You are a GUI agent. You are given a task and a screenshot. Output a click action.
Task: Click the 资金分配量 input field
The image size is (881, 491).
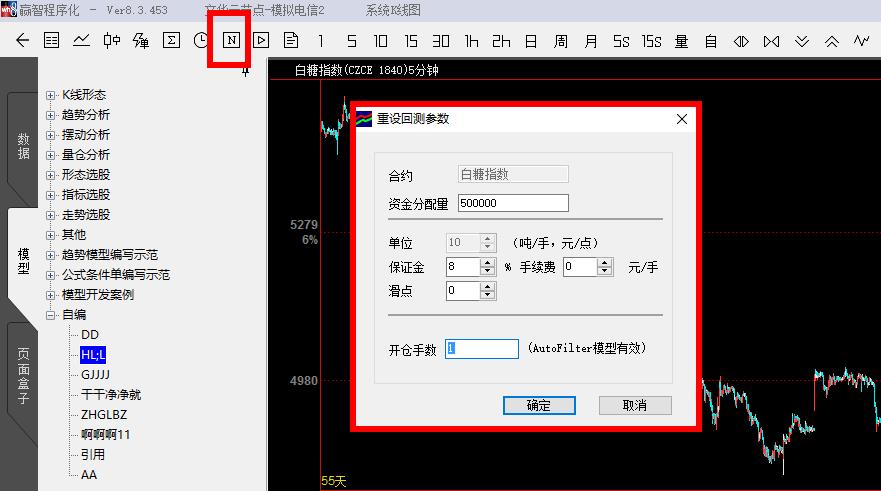(x=513, y=203)
